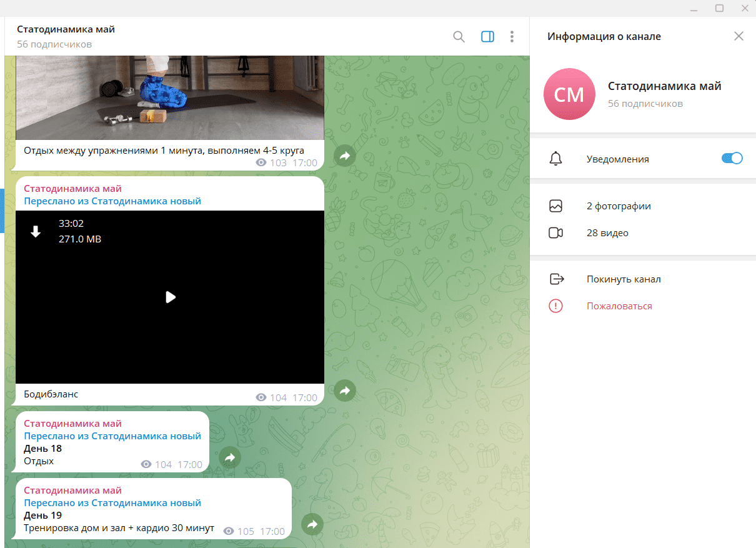
Task: Report the channel via Пожаловаться
Action: coord(619,306)
